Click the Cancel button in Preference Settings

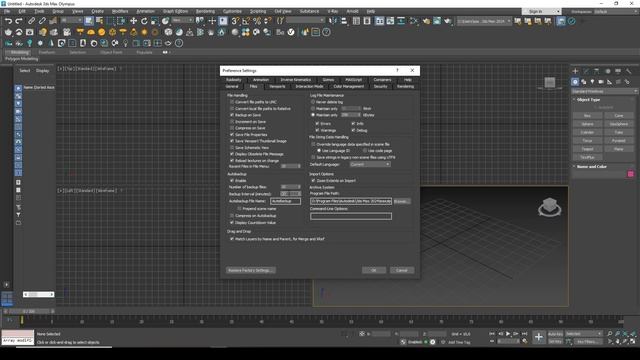coord(402,270)
